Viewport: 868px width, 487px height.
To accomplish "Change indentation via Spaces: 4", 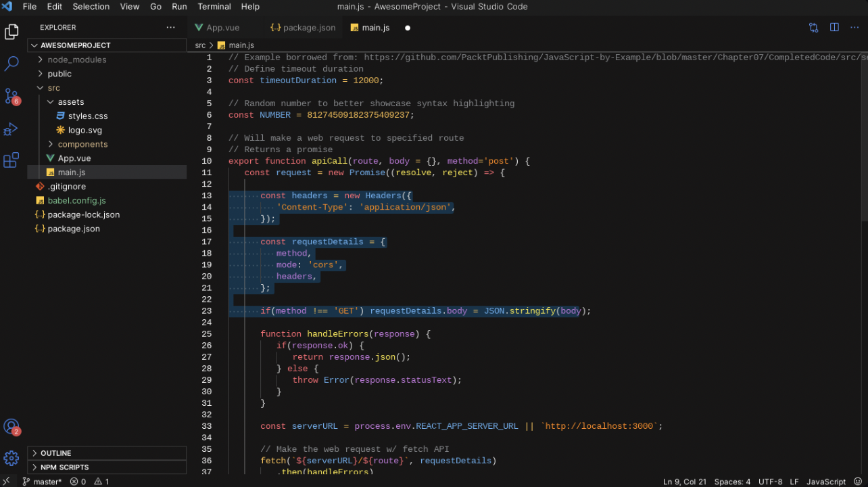I will (732, 482).
